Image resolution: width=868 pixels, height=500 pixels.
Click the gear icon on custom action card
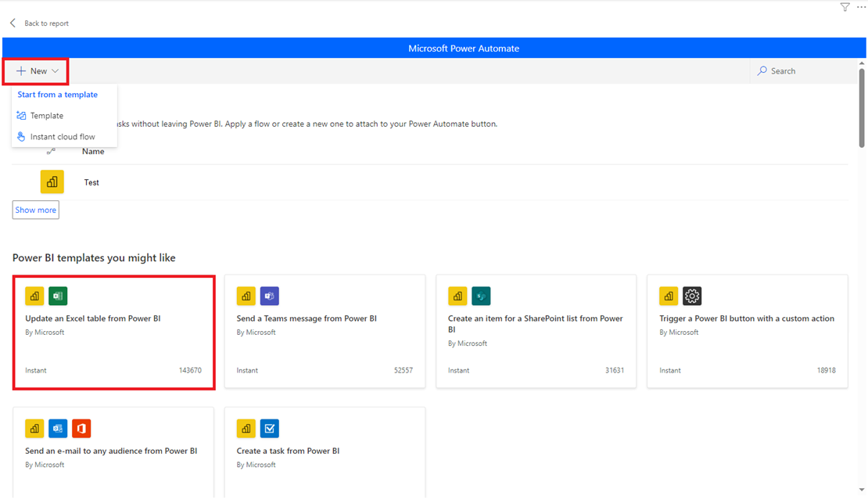692,296
